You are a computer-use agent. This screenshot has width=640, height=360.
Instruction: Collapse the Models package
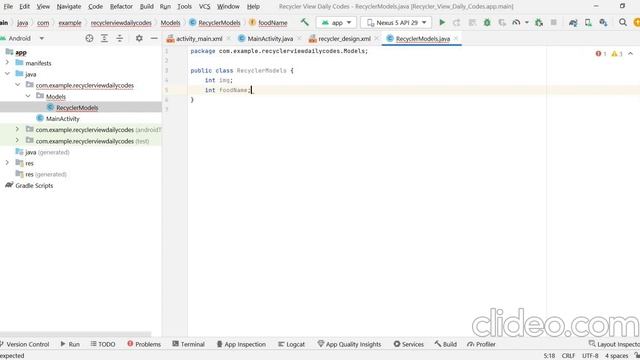point(28,96)
